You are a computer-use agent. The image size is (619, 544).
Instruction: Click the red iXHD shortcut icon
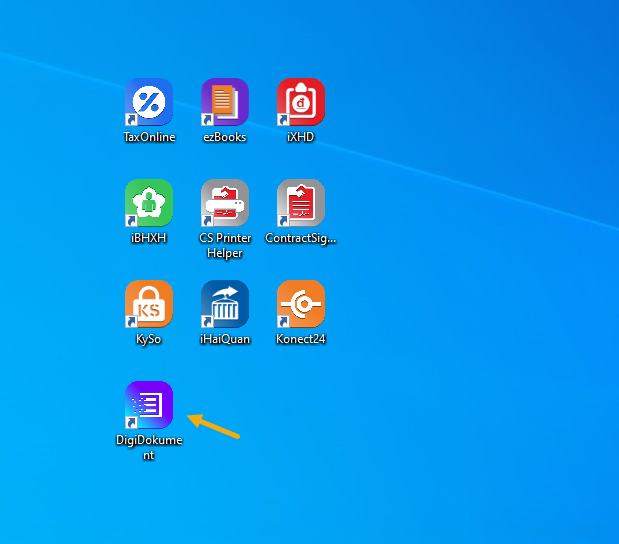pos(300,102)
